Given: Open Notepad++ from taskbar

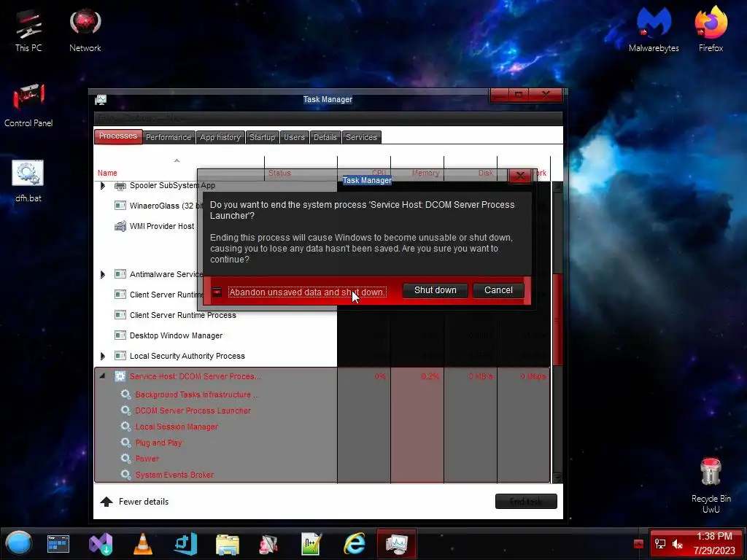Looking at the screenshot, I should click(x=311, y=544).
